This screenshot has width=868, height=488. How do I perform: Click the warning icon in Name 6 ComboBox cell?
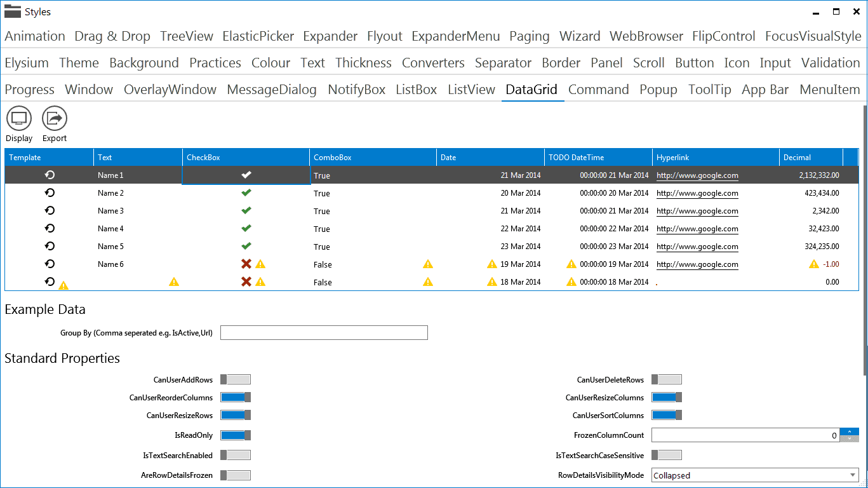click(427, 264)
